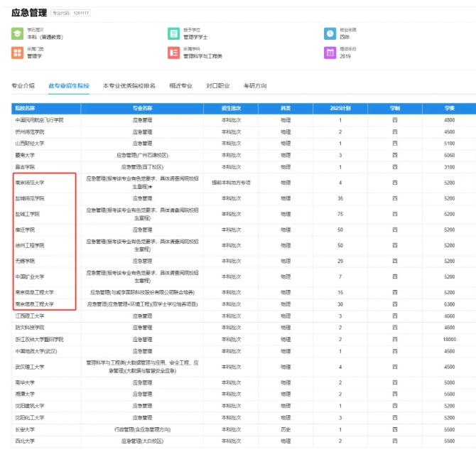
Task: Select 湘潭大学 in the table
Action: (x=25, y=394)
